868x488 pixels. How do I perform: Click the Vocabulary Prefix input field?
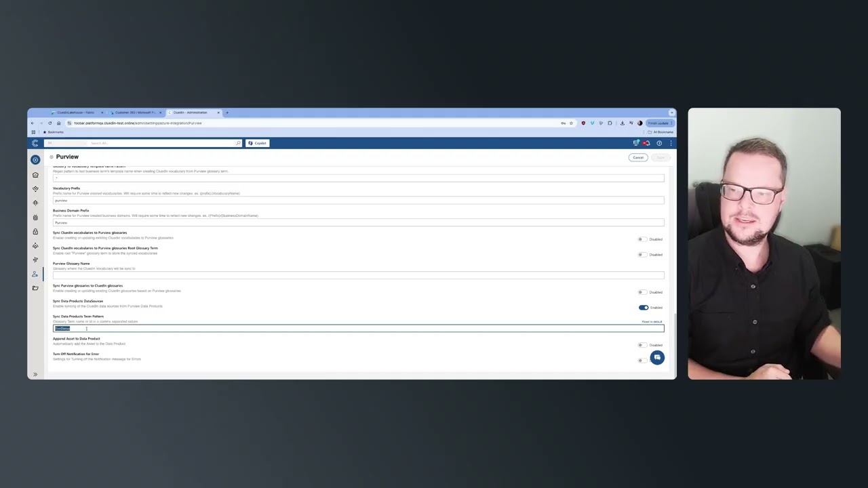click(x=358, y=201)
